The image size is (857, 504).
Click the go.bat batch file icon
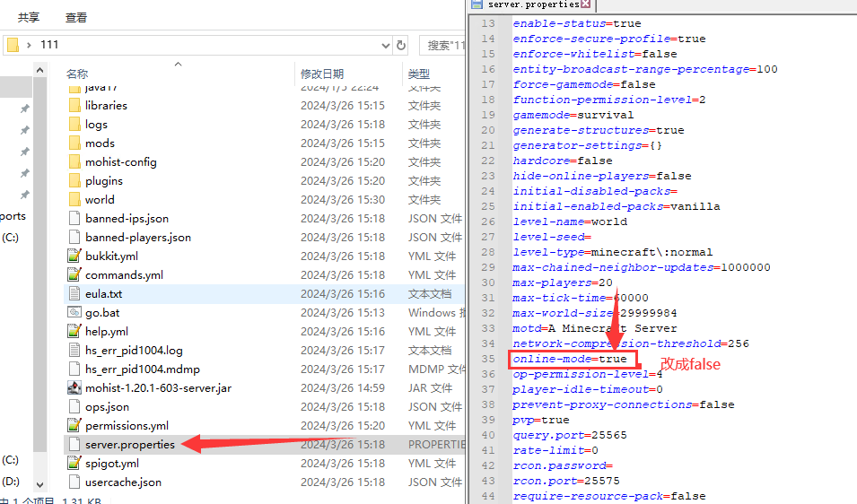tap(74, 313)
